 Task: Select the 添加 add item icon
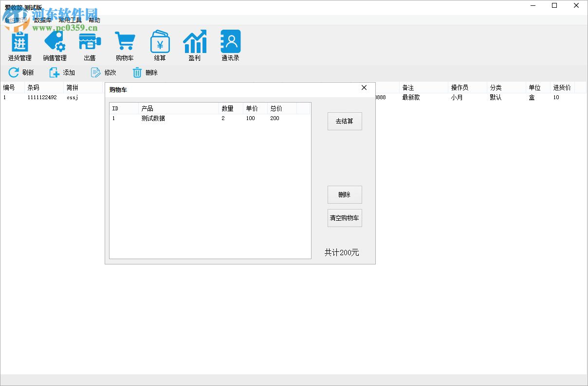click(54, 72)
